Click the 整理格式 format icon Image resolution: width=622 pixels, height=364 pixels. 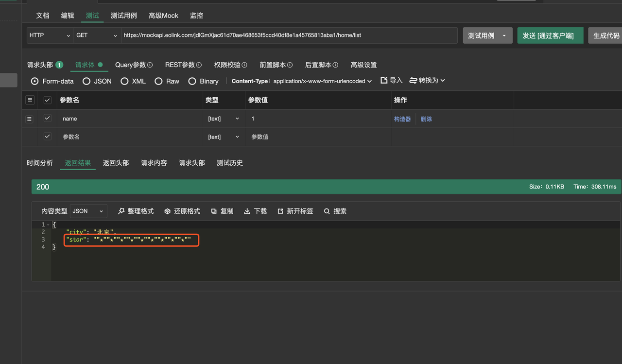point(121,211)
